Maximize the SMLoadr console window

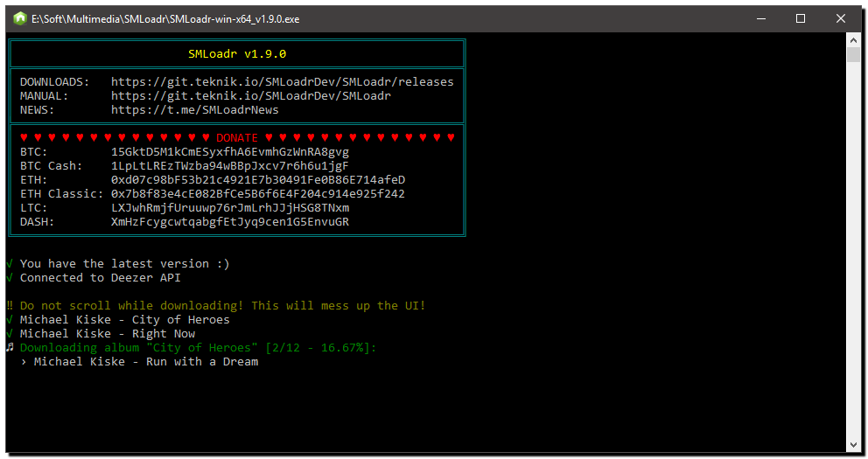pos(801,19)
